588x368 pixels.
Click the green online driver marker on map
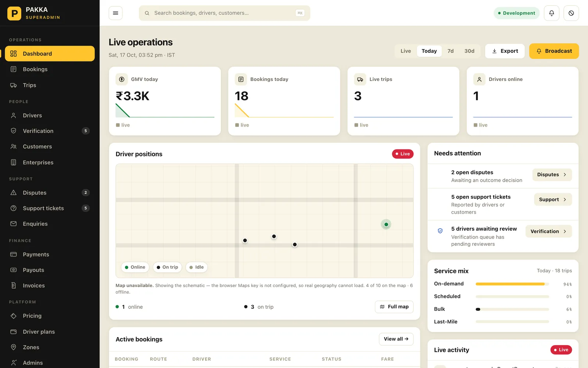[386, 224]
